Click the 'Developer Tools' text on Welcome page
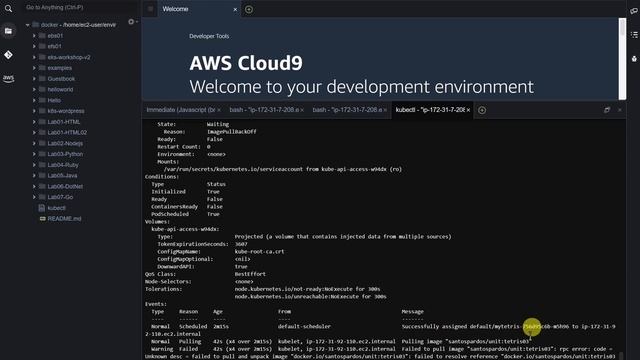This screenshot has width=640, height=360. (x=209, y=36)
